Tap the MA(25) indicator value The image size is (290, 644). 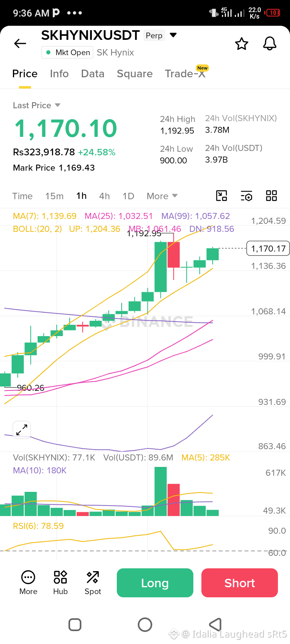click(119, 216)
